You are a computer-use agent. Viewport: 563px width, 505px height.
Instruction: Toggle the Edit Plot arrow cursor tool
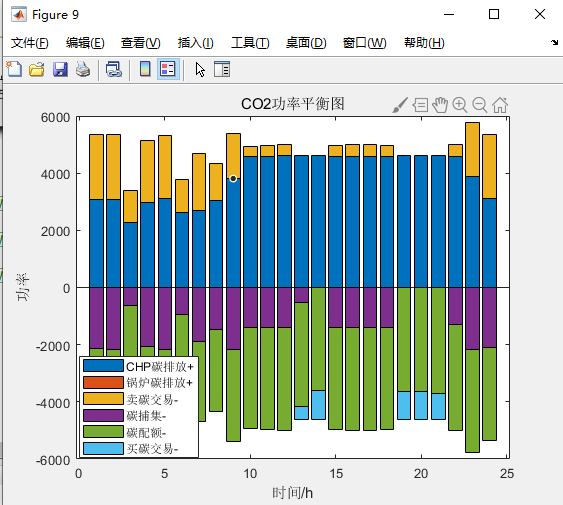point(200,69)
